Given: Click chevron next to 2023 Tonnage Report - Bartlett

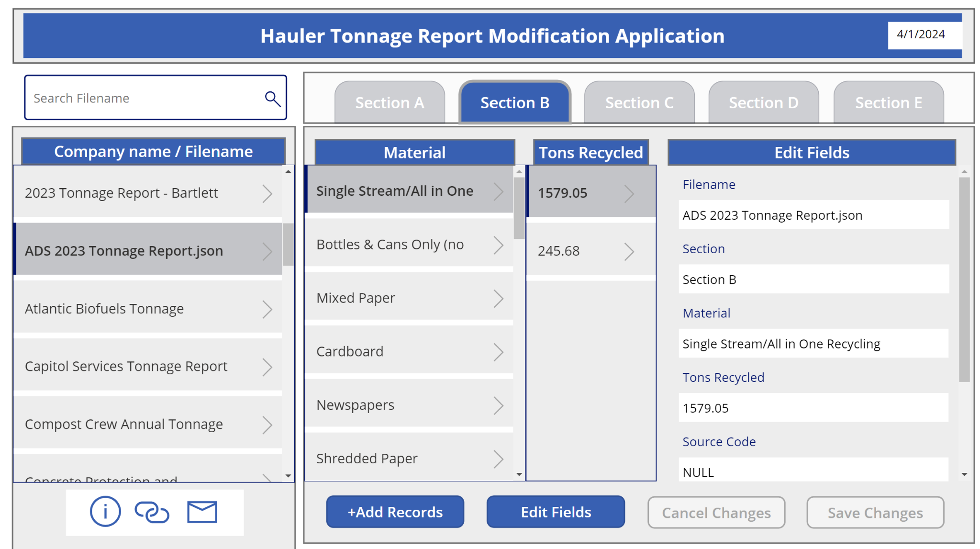Looking at the screenshot, I should coord(267,193).
